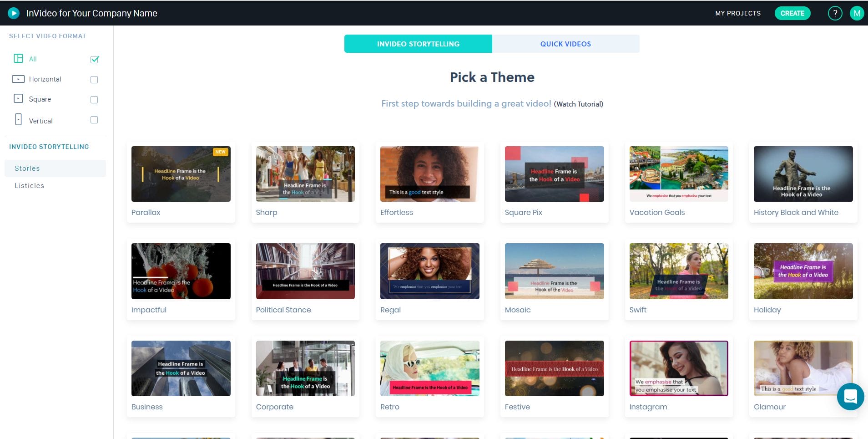Switch to the QUICK VIDEOS tab

(x=565, y=44)
